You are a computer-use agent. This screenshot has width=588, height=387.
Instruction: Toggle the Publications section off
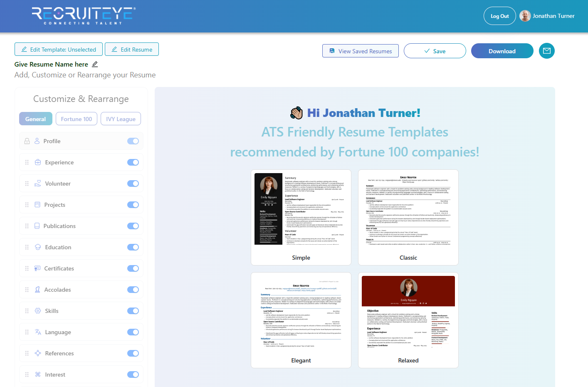[x=133, y=226]
